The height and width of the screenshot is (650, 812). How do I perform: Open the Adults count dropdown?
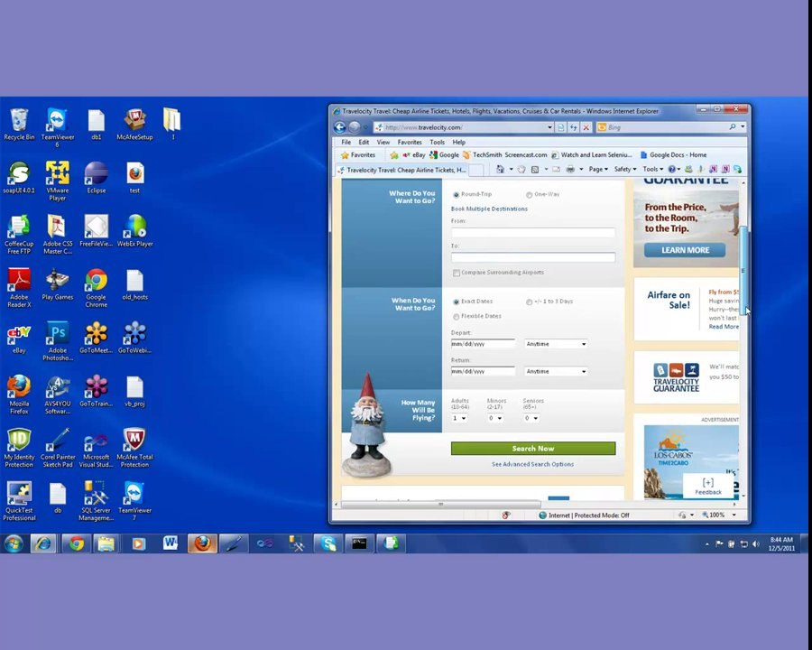click(459, 418)
